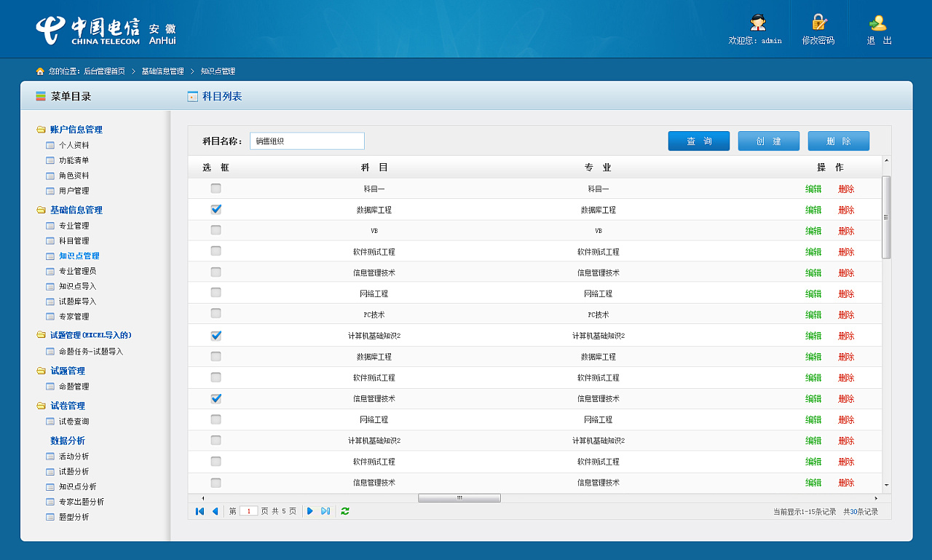
Task: Click the table's scroll-down arrow
Action: [886, 484]
